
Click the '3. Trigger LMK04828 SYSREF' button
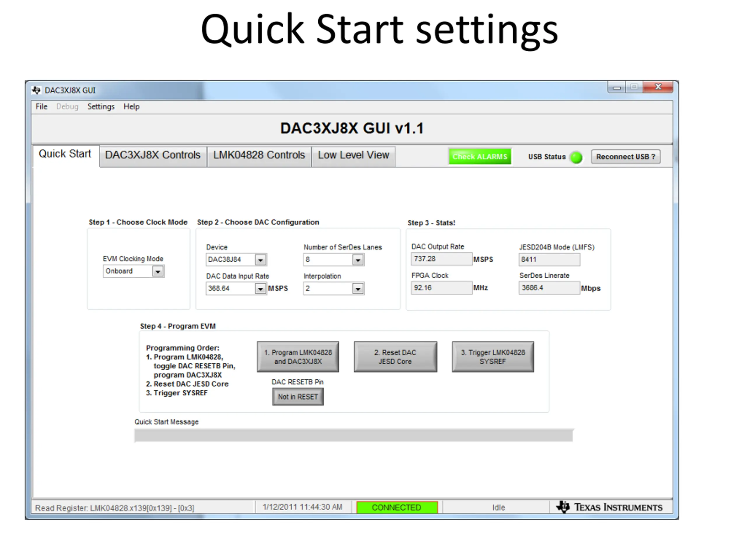(x=493, y=357)
